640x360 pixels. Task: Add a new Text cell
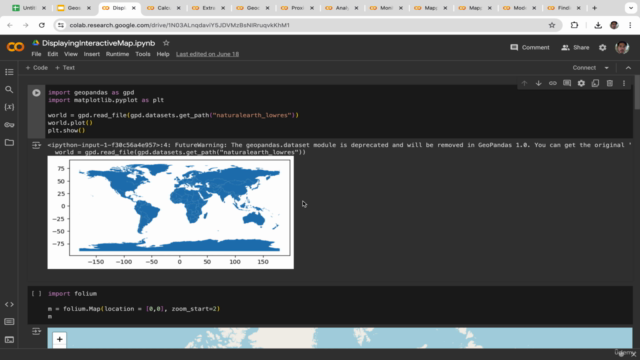click(x=65, y=68)
